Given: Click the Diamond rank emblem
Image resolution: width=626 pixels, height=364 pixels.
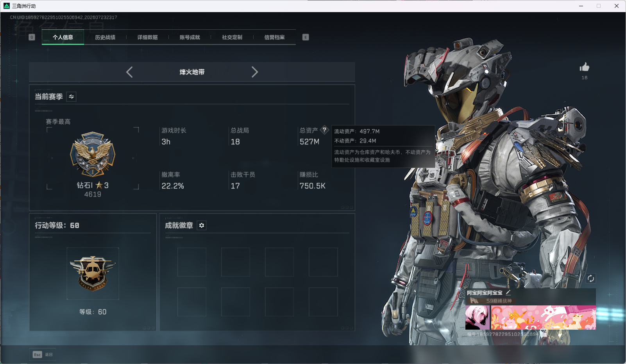Looking at the screenshot, I should [x=93, y=154].
